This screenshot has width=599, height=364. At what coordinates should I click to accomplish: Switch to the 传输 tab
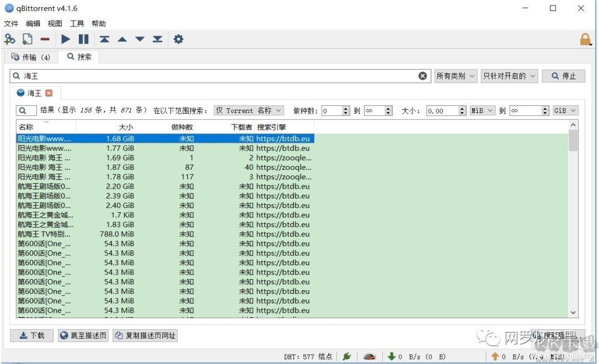click(x=31, y=56)
